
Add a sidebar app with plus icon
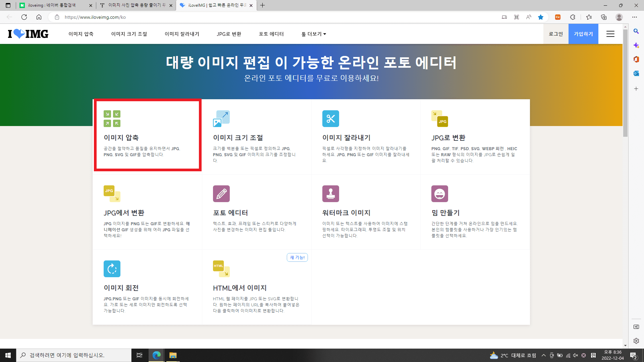click(x=636, y=89)
